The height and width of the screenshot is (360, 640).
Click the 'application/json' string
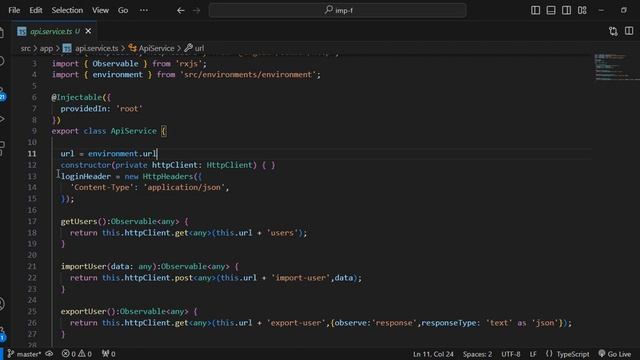click(x=184, y=187)
